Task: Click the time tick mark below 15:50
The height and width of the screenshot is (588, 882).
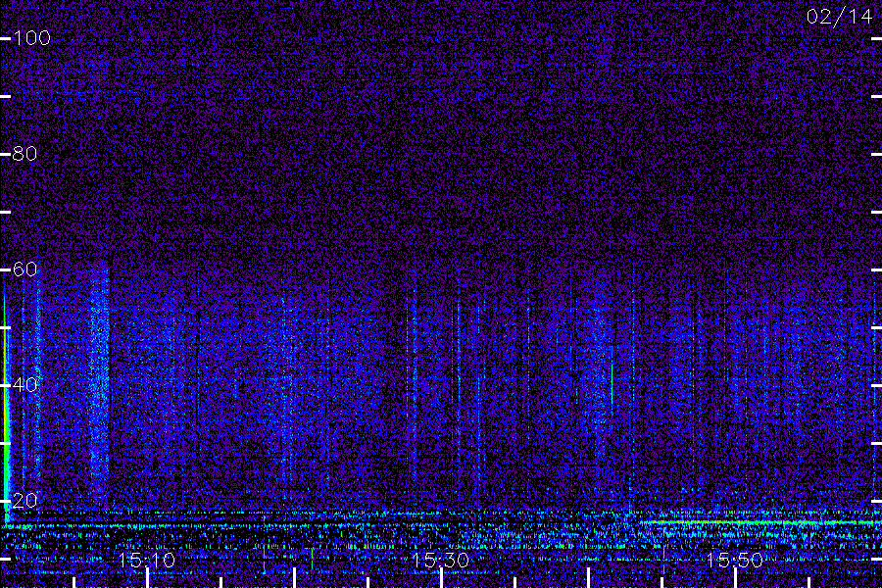Action: click(x=735, y=578)
